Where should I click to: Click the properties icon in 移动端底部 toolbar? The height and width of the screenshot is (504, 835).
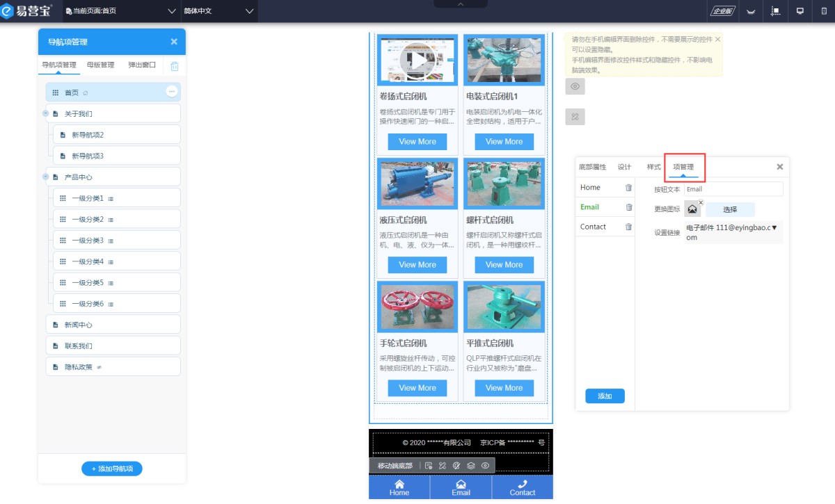(x=429, y=466)
